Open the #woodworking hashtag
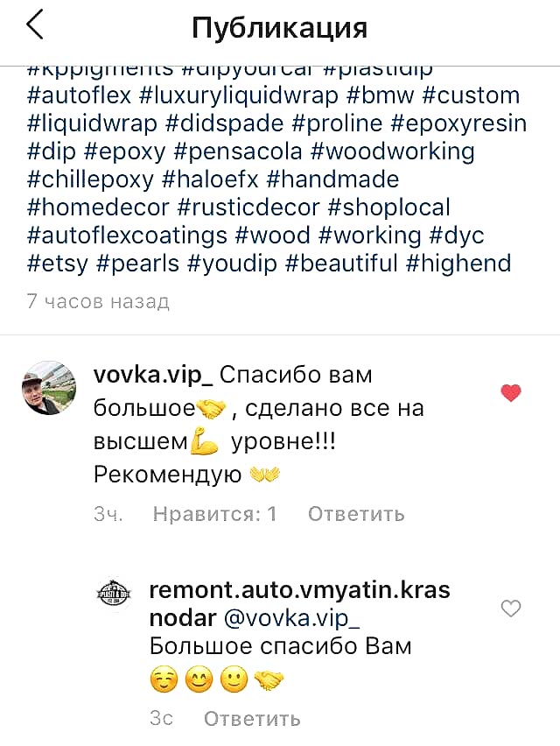This screenshot has height=746, width=560. coord(393,152)
